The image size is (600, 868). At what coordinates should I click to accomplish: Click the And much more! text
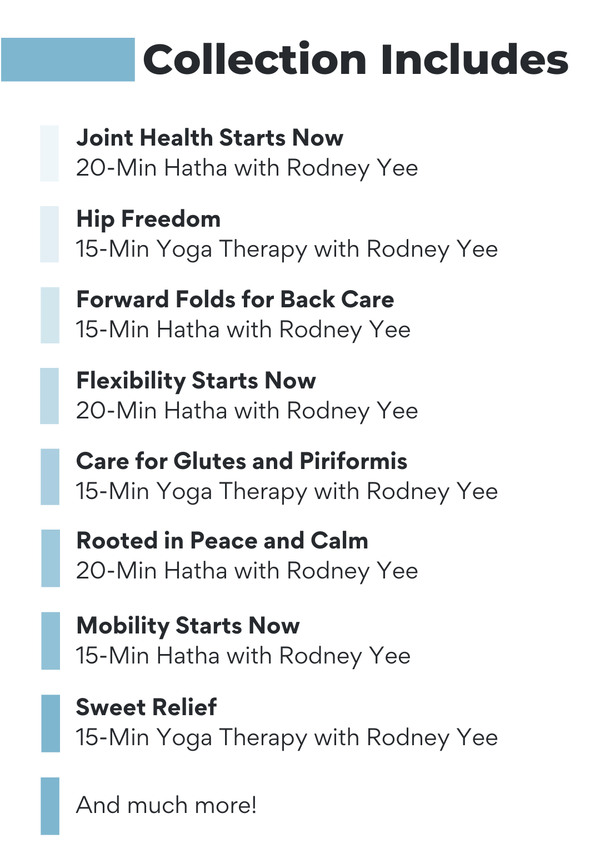click(166, 805)
